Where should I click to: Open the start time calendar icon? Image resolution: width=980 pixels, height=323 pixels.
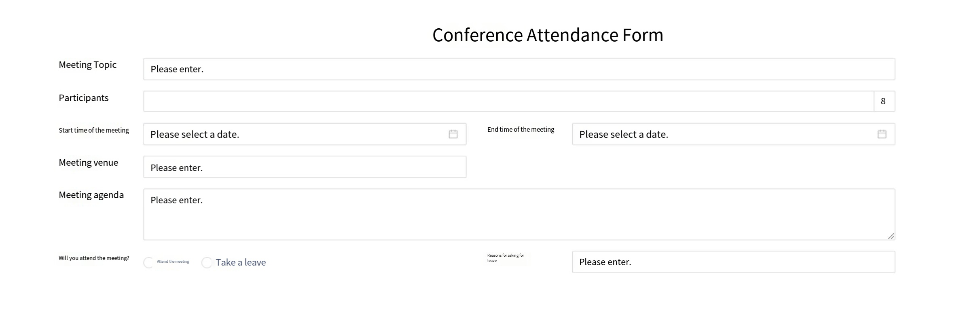click(x=453, y=134)
